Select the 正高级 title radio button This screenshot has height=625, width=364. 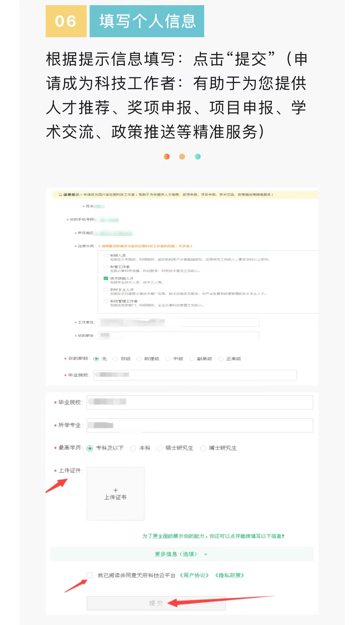tap(221, 359)
